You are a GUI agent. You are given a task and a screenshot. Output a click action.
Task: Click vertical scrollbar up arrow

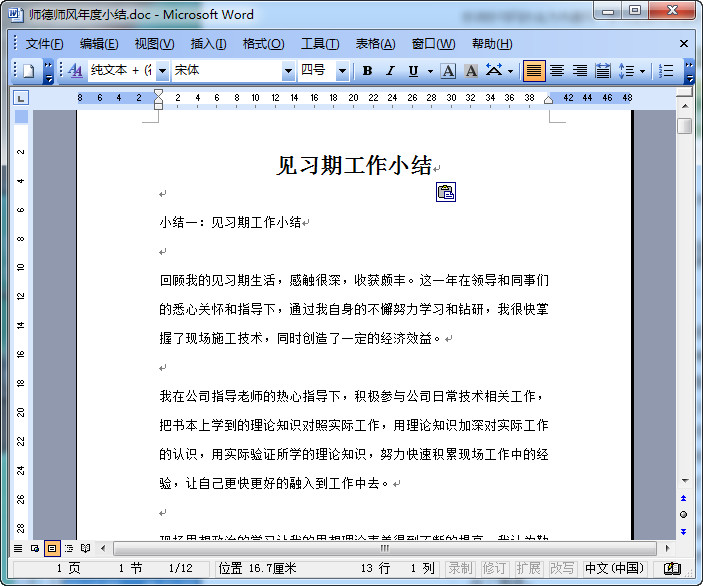pyautogui.click(x=685, y=106)
